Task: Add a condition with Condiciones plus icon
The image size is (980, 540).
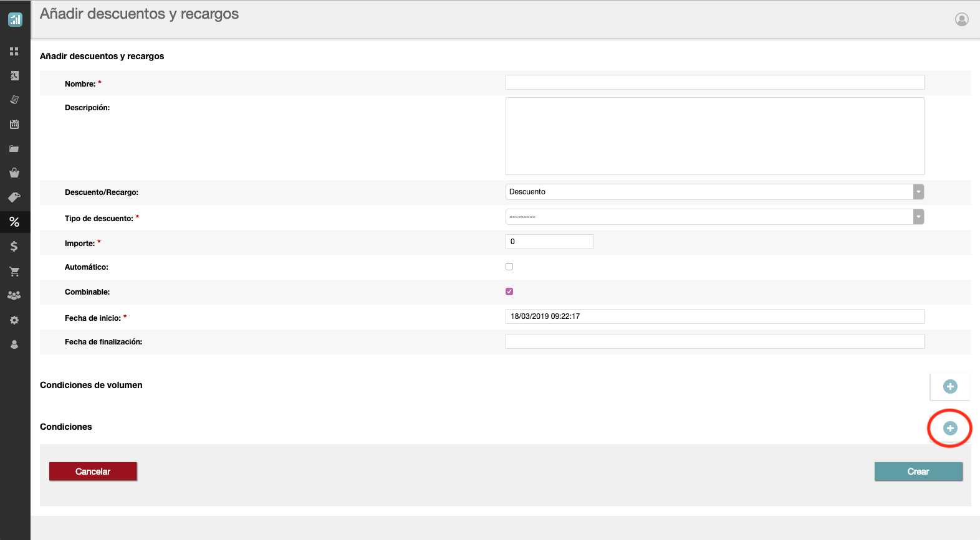Action: [x=950, y=428]
